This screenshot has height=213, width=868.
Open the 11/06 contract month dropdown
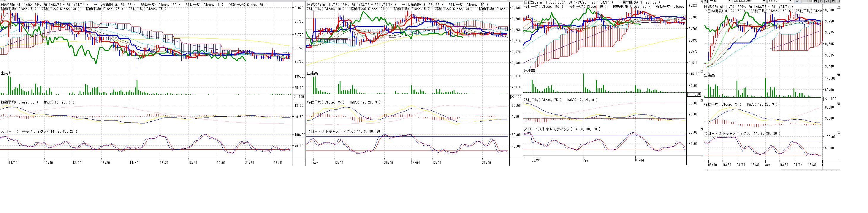coord(790,1)
